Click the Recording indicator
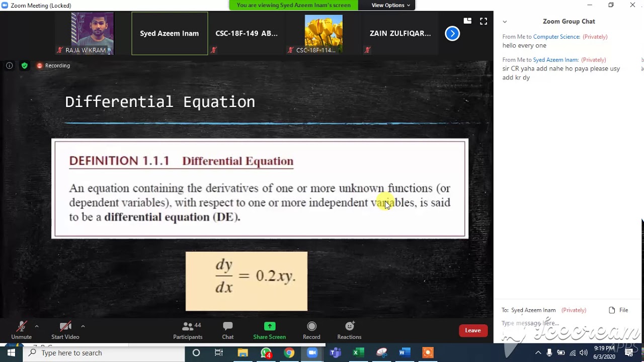The image size is (644, 362). 53,65
